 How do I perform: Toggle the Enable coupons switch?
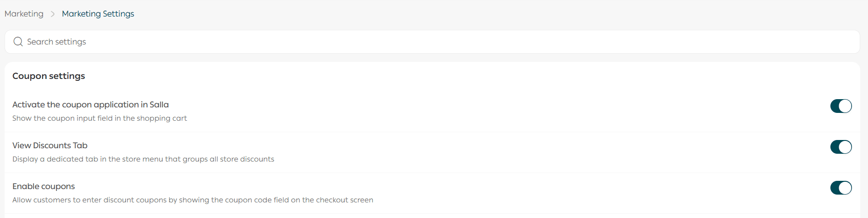tap(840, 188)
